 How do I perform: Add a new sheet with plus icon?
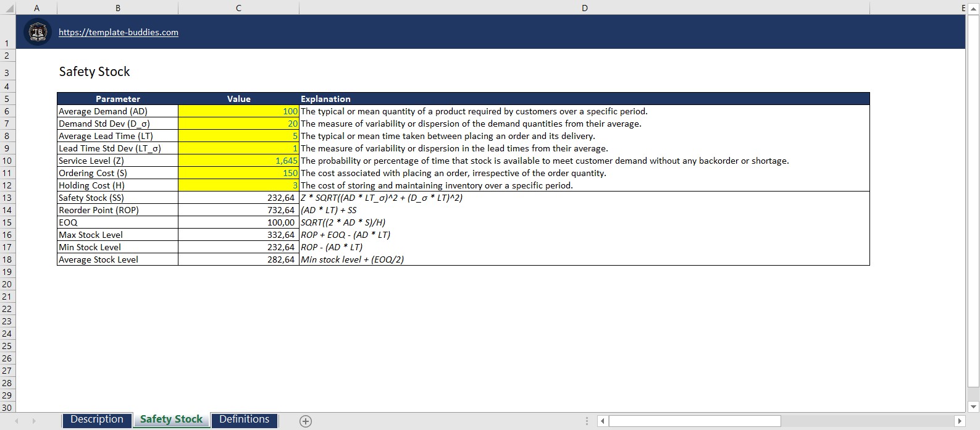coord(305,421)
